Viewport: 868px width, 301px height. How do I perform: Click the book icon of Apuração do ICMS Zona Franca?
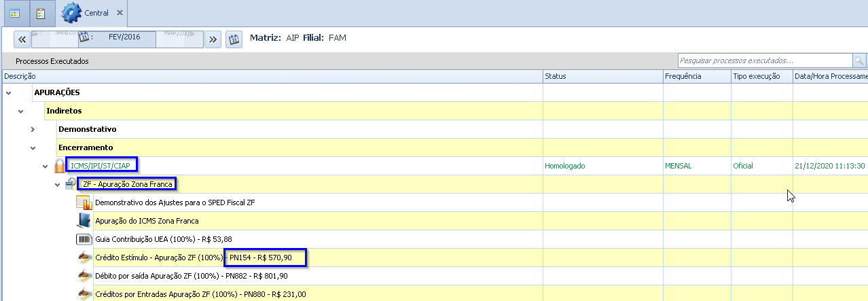84,220
